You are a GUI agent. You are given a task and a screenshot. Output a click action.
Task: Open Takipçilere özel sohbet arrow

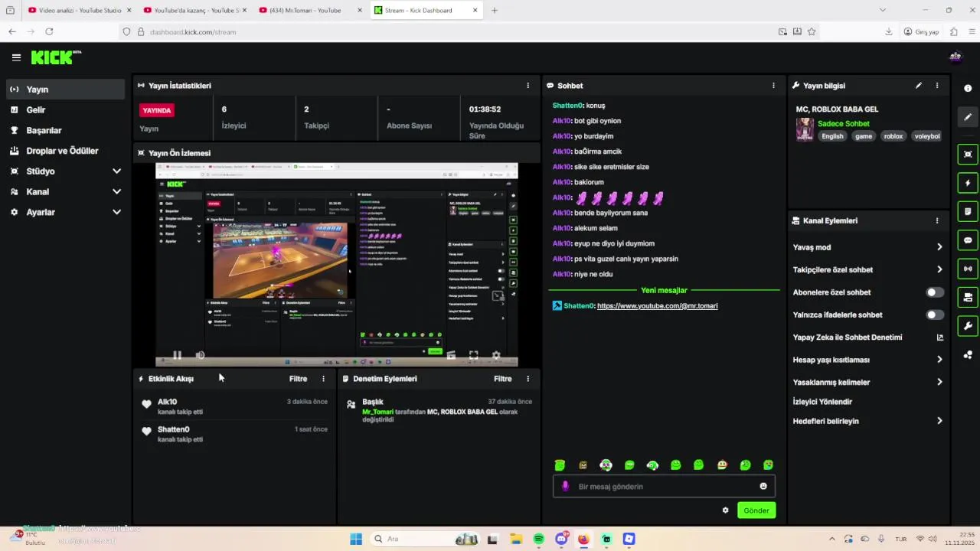[939, 269]
